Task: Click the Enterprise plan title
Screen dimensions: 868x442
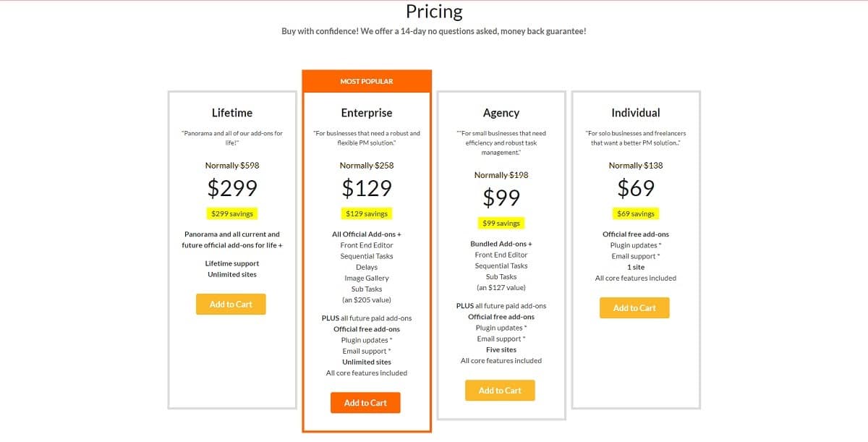Action: (x=366, y=113)
